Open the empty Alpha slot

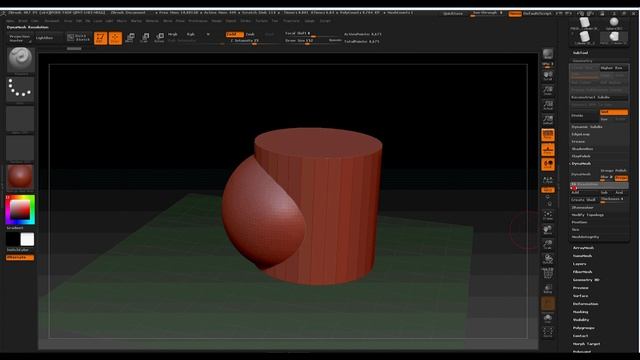20,119
